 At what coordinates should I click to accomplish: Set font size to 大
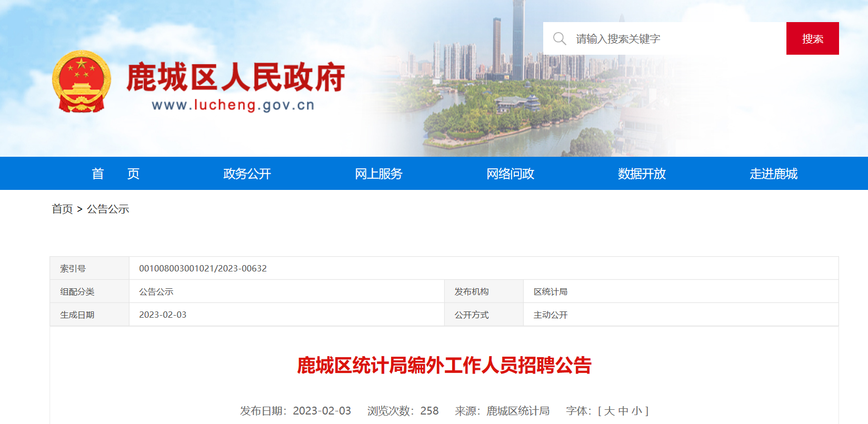tap(610, 411)
